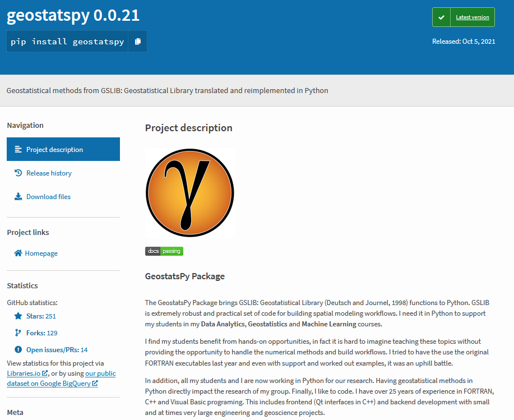Click the star icon next to Stars
514x420 pixels.
click(18, 316)
